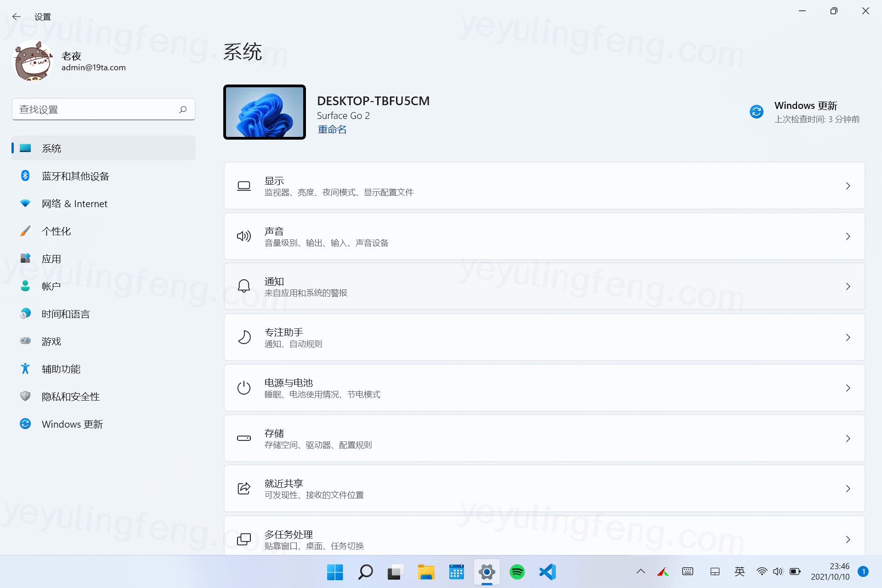
Task: Show hidden tray icons chevron
Action: [x=640, y=572]
